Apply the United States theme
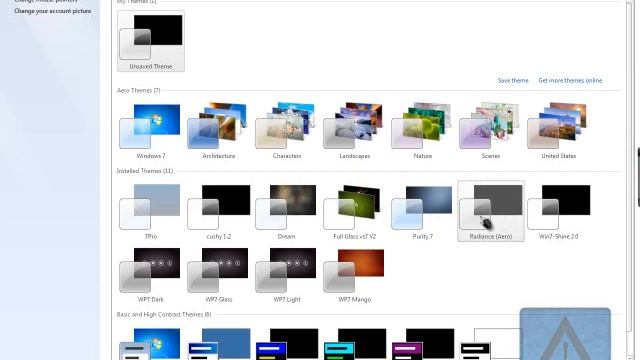 [x=558, y=131]
